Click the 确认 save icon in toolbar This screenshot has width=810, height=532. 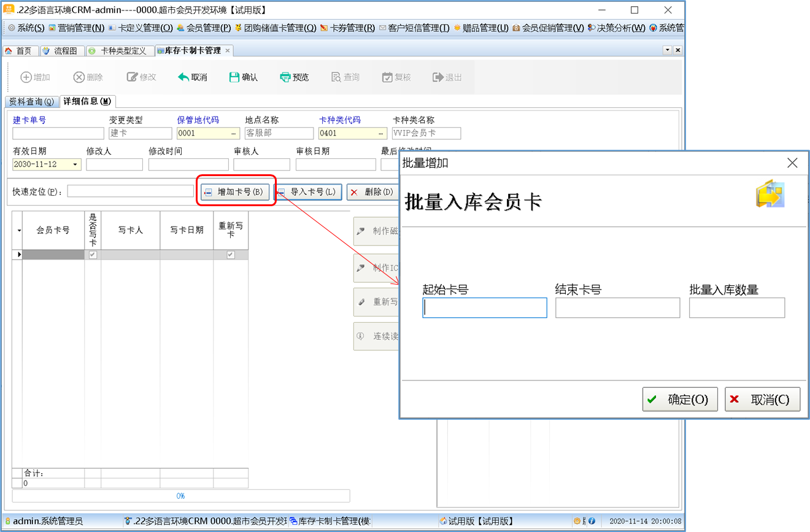(x=234, y=77)
